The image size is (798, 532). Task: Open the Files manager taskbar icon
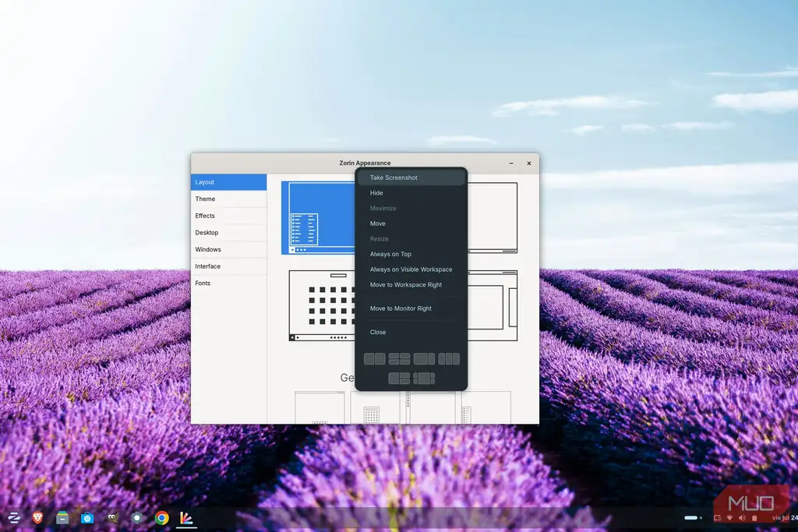coord(62,518)
